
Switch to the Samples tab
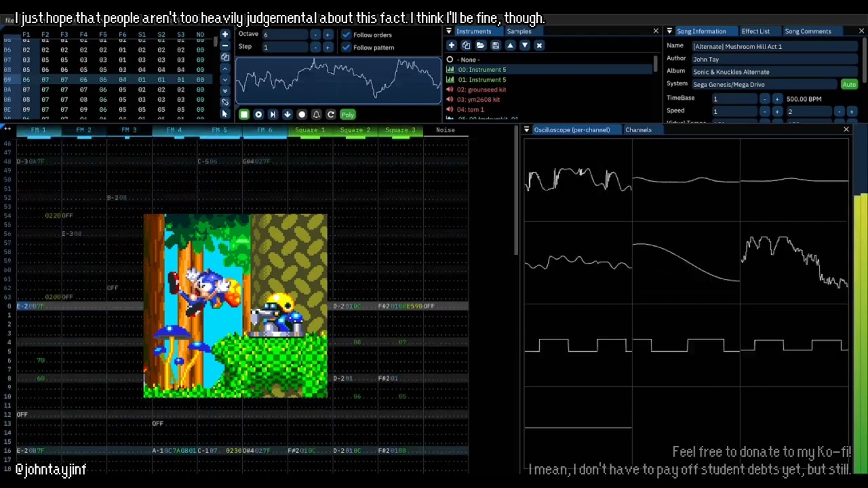519,31
